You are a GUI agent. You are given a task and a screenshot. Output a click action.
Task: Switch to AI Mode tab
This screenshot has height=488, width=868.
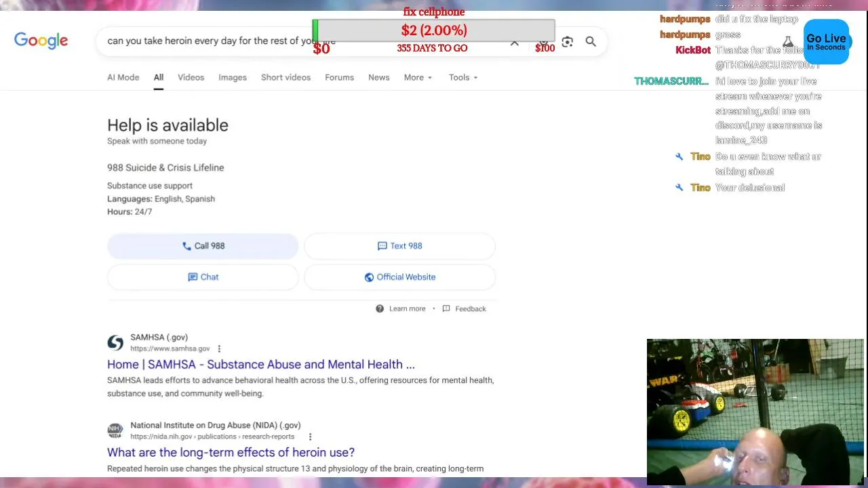pyautogui.click(x=123, y=77)
